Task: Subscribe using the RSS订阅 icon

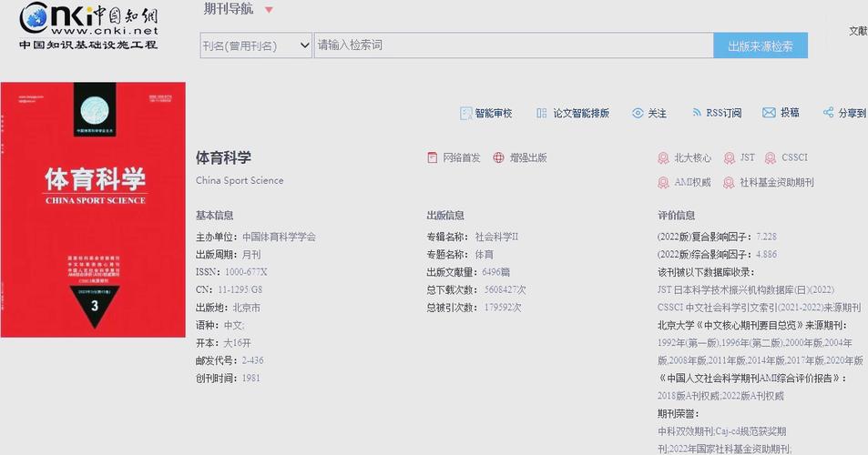Action: tap(697, 113)
